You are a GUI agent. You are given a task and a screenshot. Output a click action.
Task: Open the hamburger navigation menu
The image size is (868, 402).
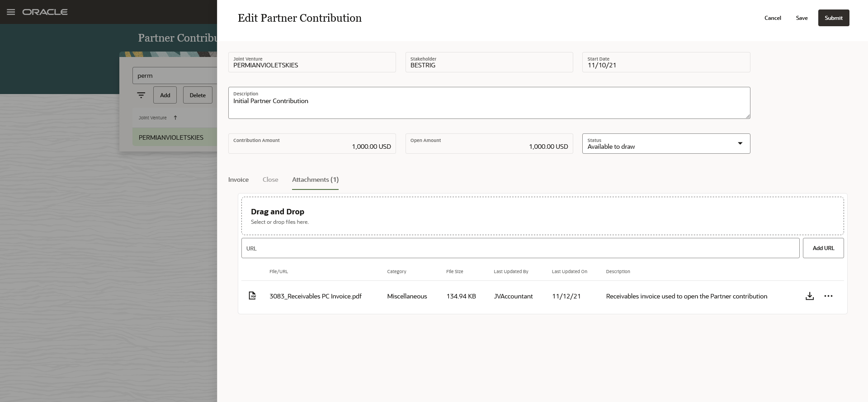point(11,12)
